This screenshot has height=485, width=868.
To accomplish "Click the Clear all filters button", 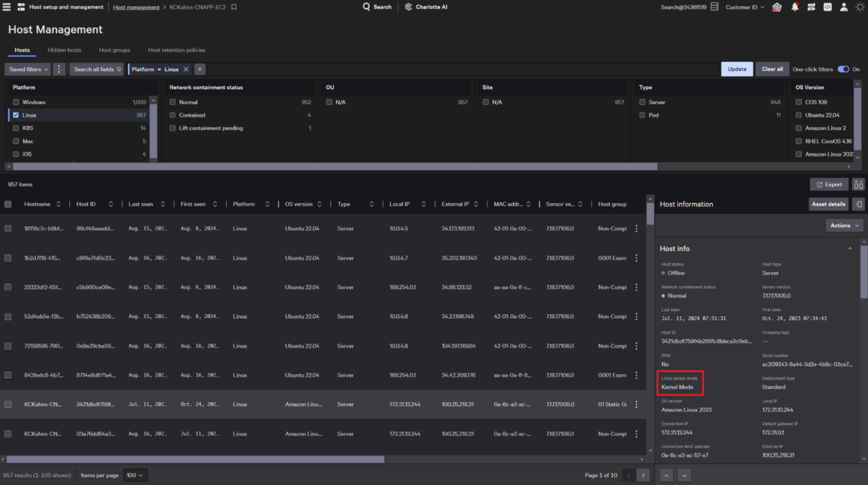I will 772,69.
